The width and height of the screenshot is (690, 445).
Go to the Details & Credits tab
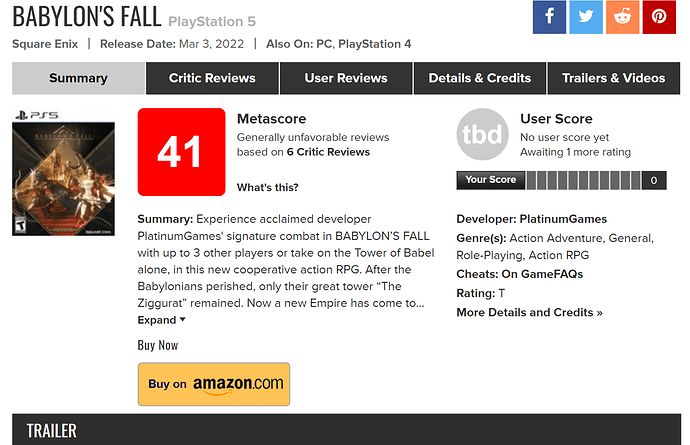coord(479,78)
